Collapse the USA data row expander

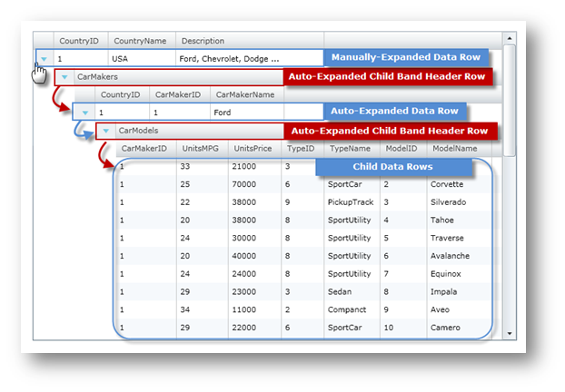[43, 59]
